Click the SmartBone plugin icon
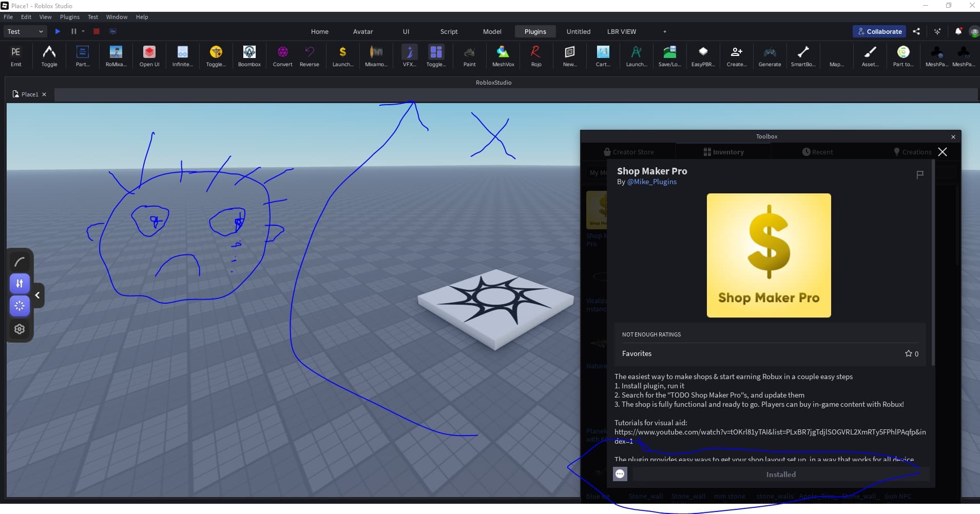The image size is (980, 514). pyautogui.click(x=803, y=55)
